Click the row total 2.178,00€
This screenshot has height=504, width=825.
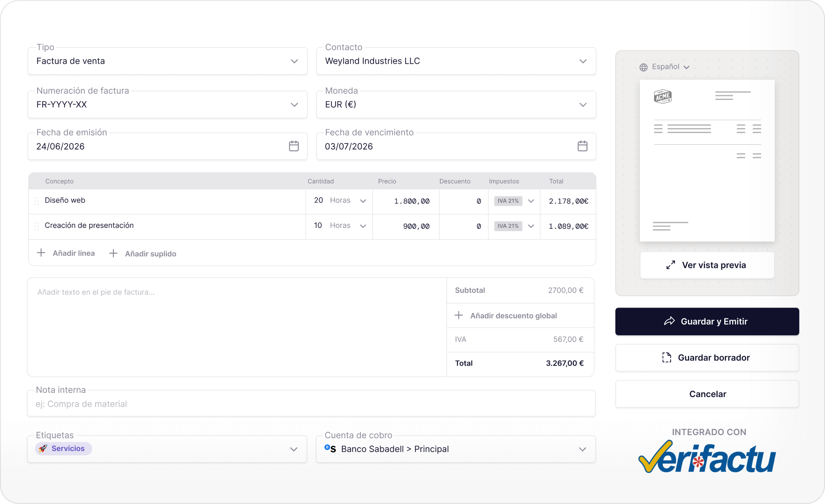point(569,201)
